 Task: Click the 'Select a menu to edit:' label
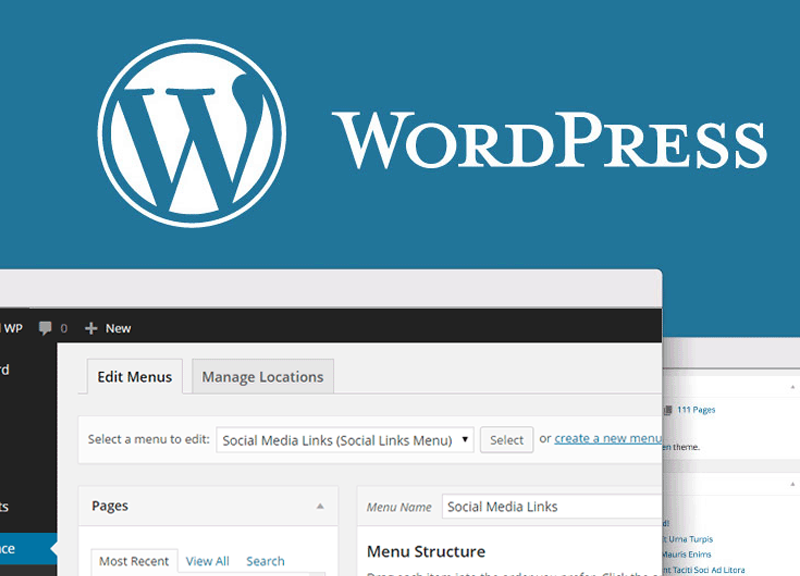pyautogui.click(x=148, y=439)
